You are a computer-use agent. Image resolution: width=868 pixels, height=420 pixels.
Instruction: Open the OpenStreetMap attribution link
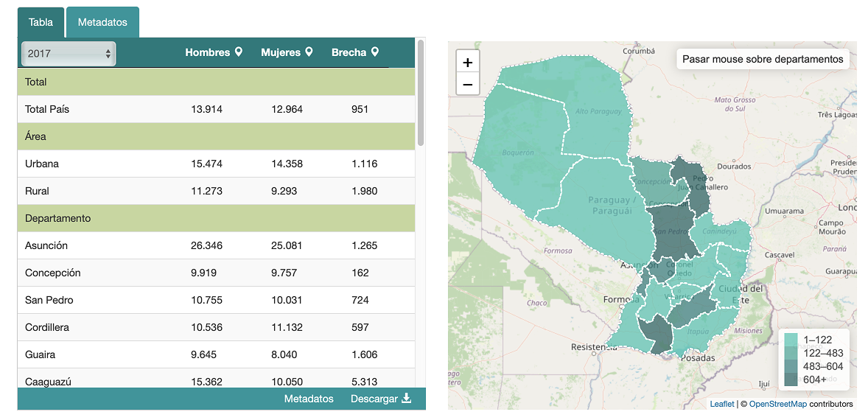[777, 404]
